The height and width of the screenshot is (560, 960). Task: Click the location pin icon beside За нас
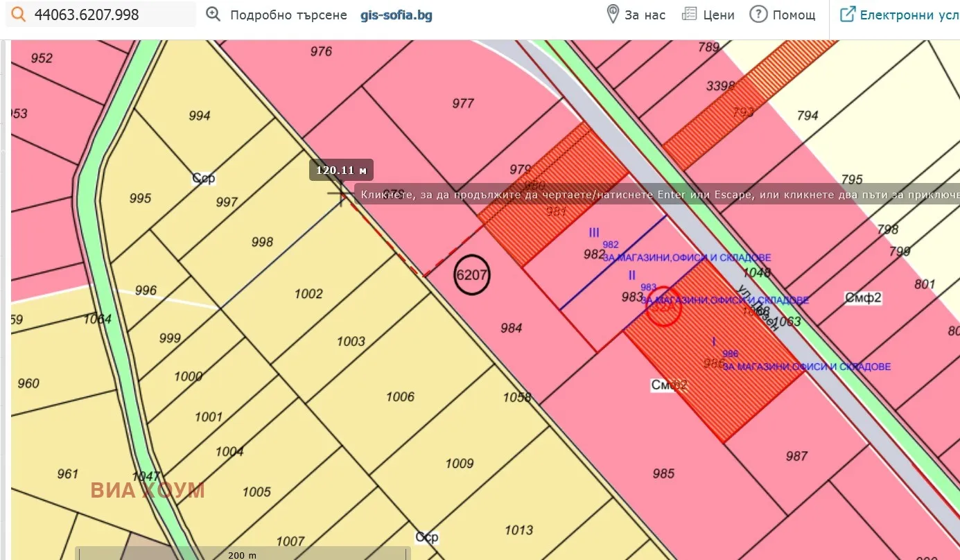[x=613, y=15]
